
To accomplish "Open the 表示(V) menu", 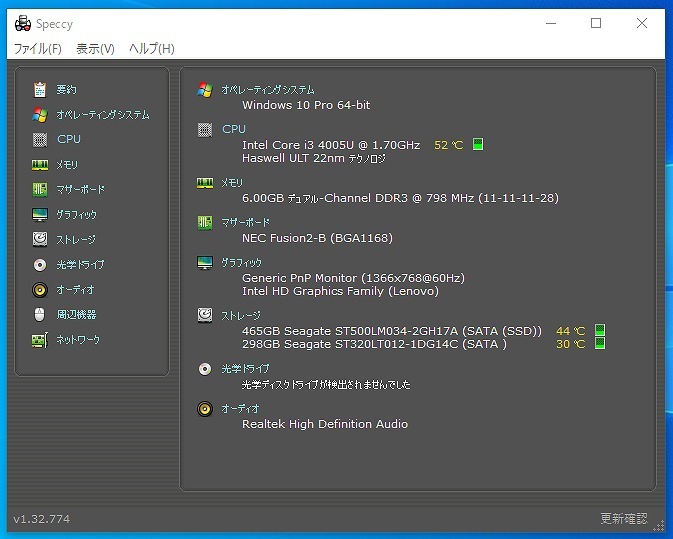I will 95,48.
